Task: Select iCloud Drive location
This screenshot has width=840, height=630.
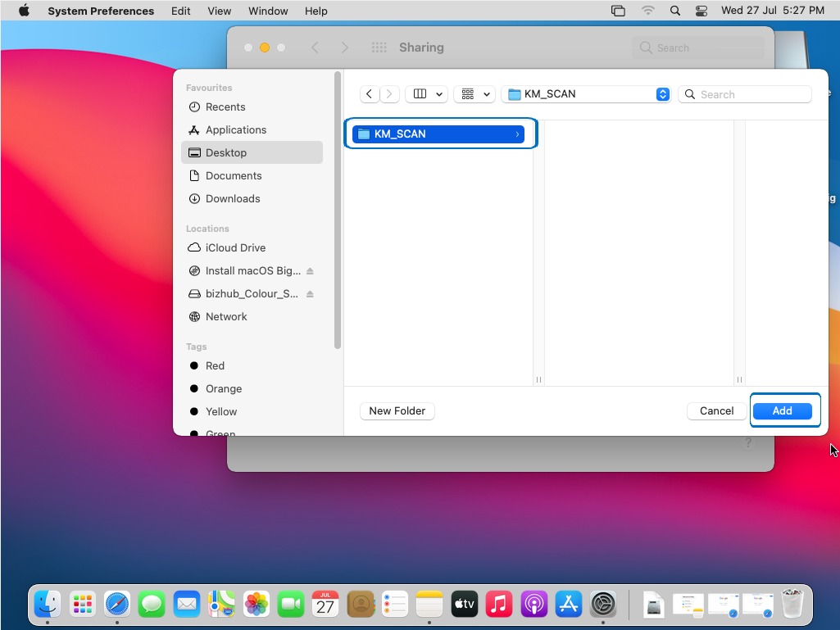Action: (235, 247)
